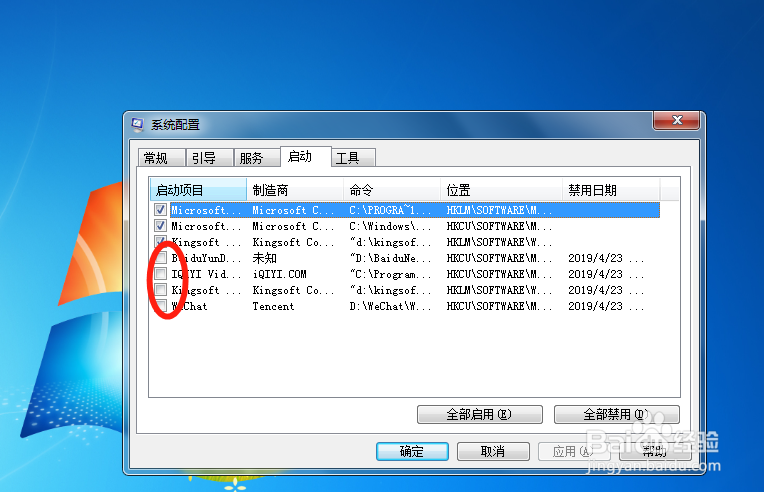Image resolution: width=764 pixels, height=492 pixels.
Task: Cancel with the 取消 button
Action: 493,452
